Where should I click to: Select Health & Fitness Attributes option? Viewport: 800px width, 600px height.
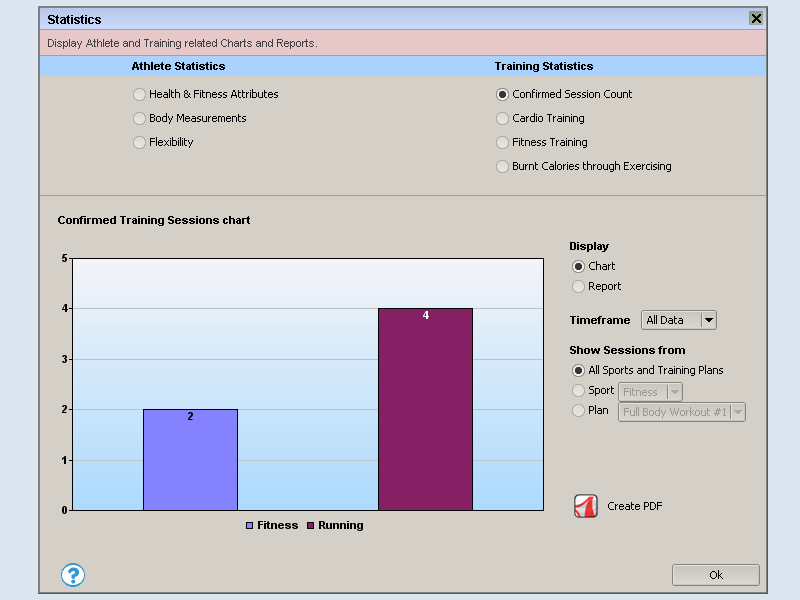click(x=139, y=94)
